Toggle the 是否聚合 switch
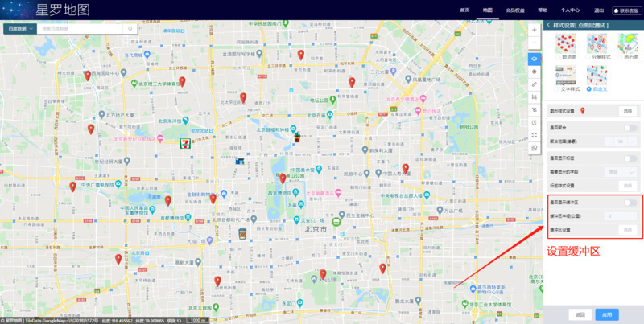 coord(630,129)
